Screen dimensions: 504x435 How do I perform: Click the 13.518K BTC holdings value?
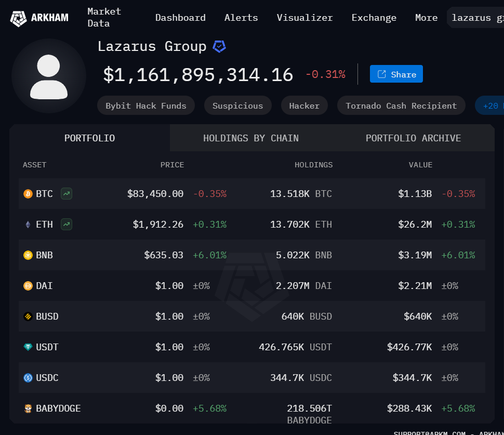pyautogui.click(x=301, y=194)
